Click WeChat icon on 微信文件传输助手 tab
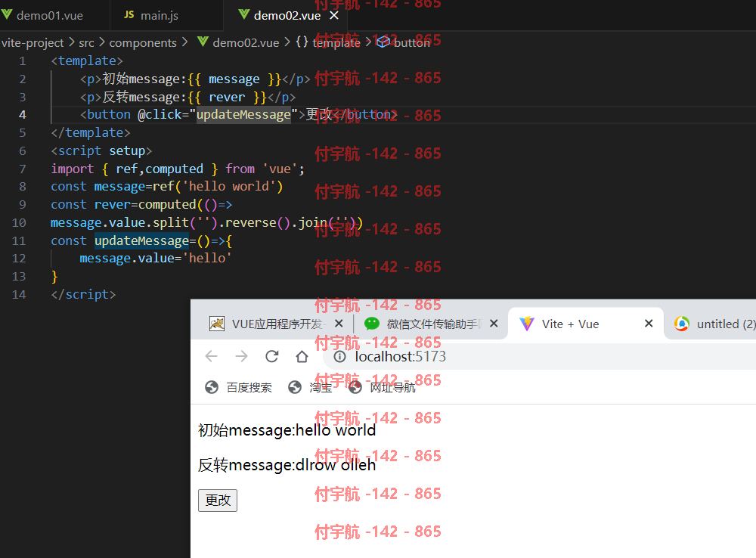This screenshot has height=558, width=756. [x=372, y=324]
